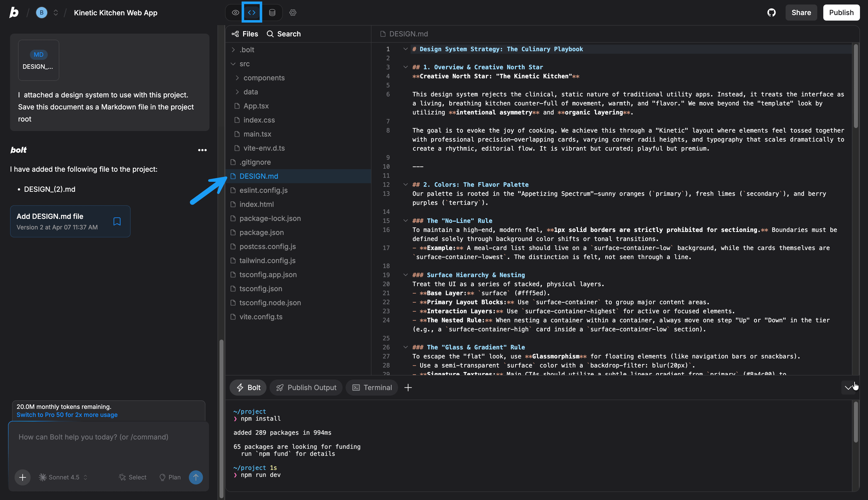
Task: Open the Publish Output tab
Action: coord(306,387)
